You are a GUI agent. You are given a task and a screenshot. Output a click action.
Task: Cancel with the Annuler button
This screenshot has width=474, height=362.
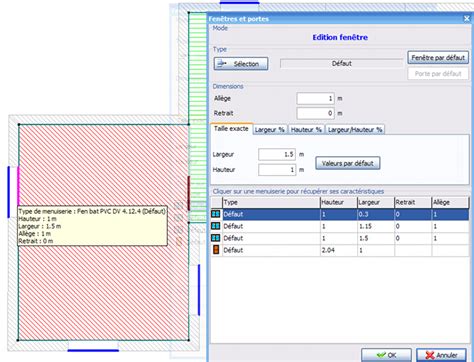(442, 355)
